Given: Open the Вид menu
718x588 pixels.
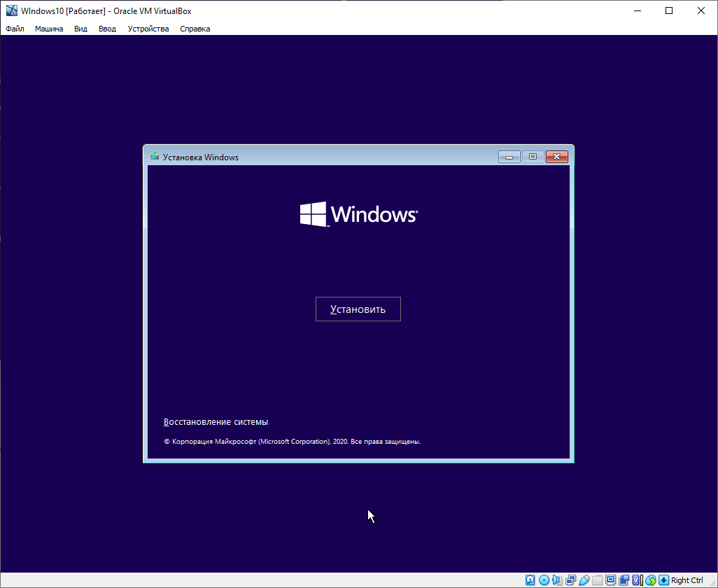Looking at the screenshot, I should (80, 29).
